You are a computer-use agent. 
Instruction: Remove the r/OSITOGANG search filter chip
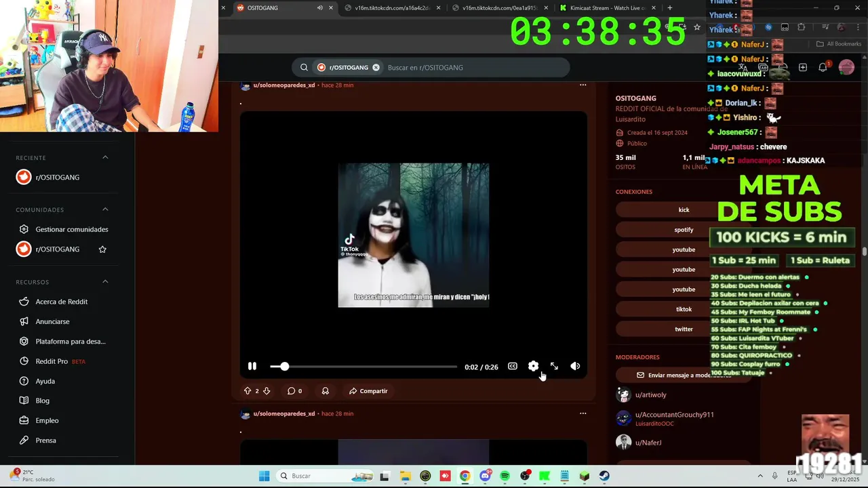(x=376, y=68)
